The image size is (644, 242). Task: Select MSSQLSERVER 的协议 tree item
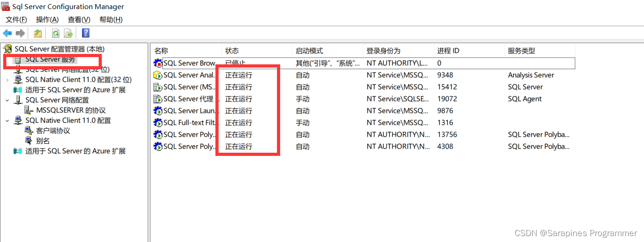pyautogui.click(x=71, y=110)
